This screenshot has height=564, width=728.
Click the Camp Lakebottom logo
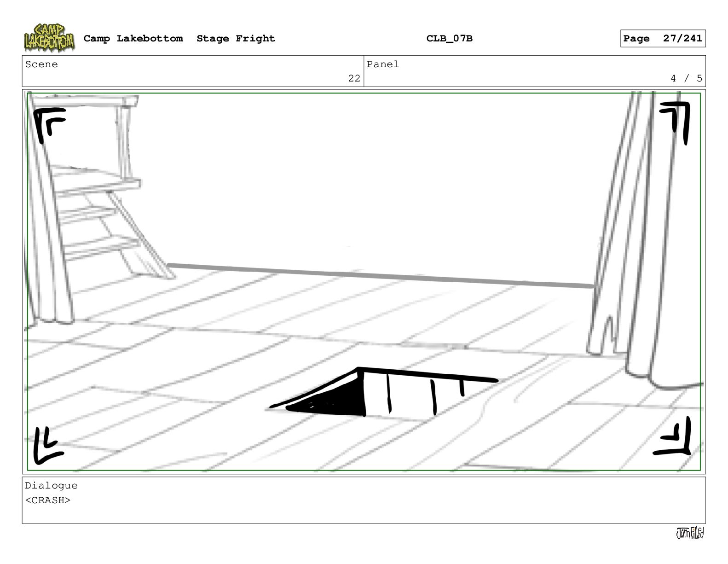click(x=49, y=38)
